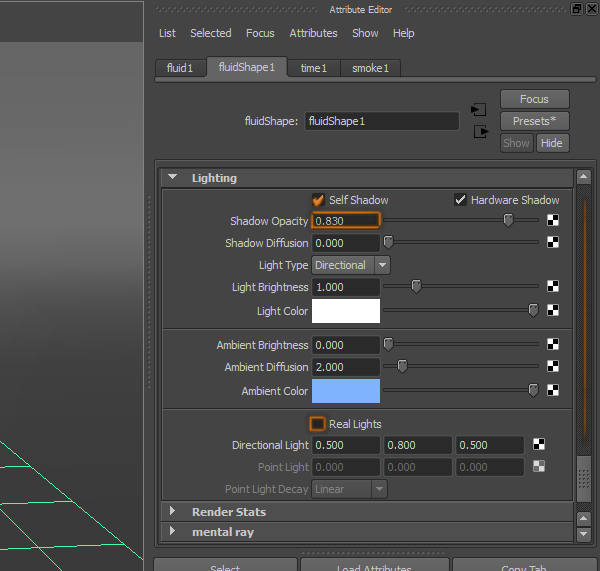Open the Light Type dropdown
This screenshot has width=600, height=571.
pos(350,265)
